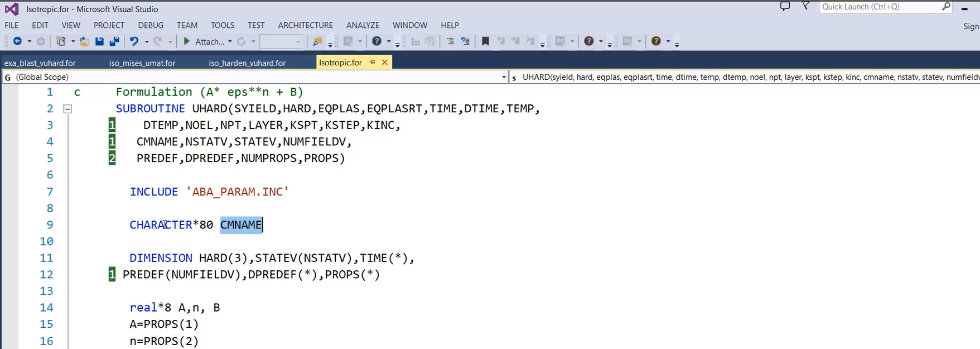The image size is (980, 349).
Task: Click the notifications filter funnel icon
Action: (806, 6)
